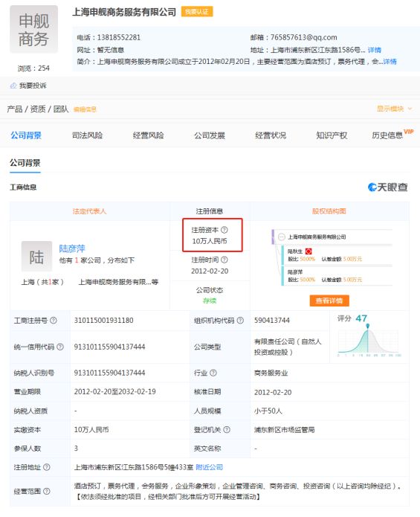Click the 上海申舰商务服务有限...等 company link
This screenshot has height=517, width=420.
[x=119, y=282]
